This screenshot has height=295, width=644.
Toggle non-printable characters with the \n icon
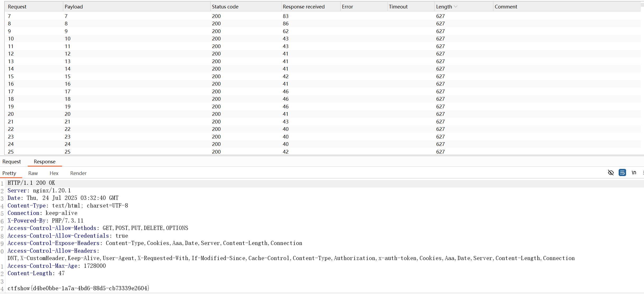[634, 173]
